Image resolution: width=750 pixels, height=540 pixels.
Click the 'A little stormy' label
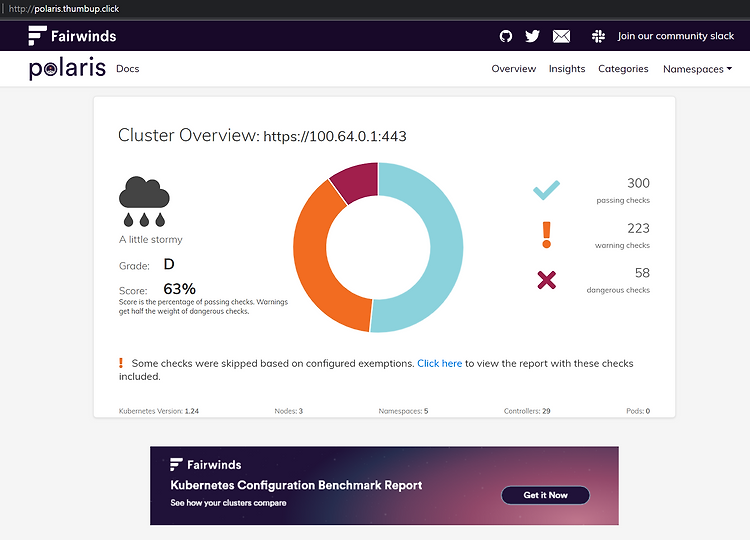point(151,239)
